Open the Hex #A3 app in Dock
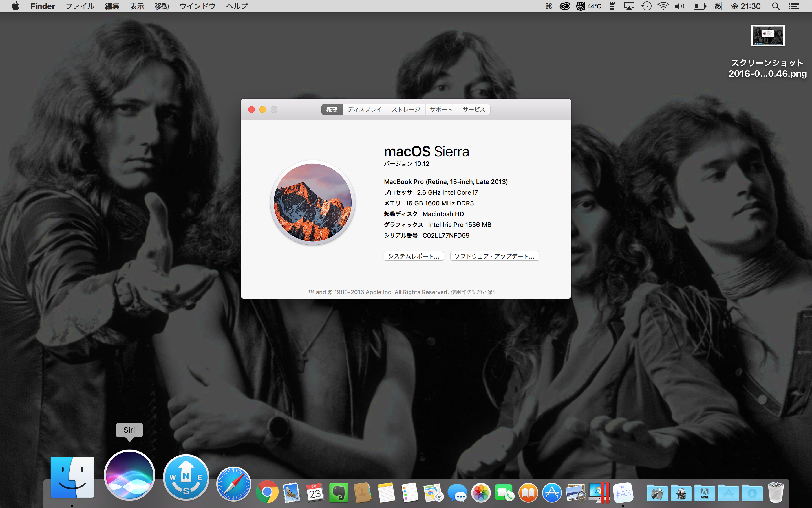Screen dimensions: 812x508 pos(623,492)
